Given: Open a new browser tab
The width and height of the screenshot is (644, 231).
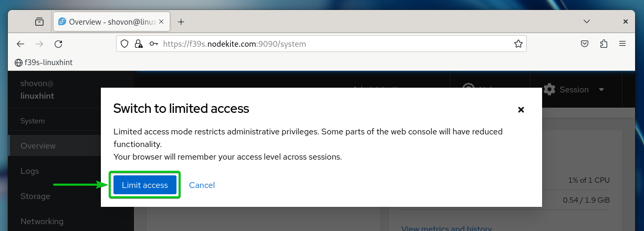Looking at the screenshot, I should (x=181, y=22).
